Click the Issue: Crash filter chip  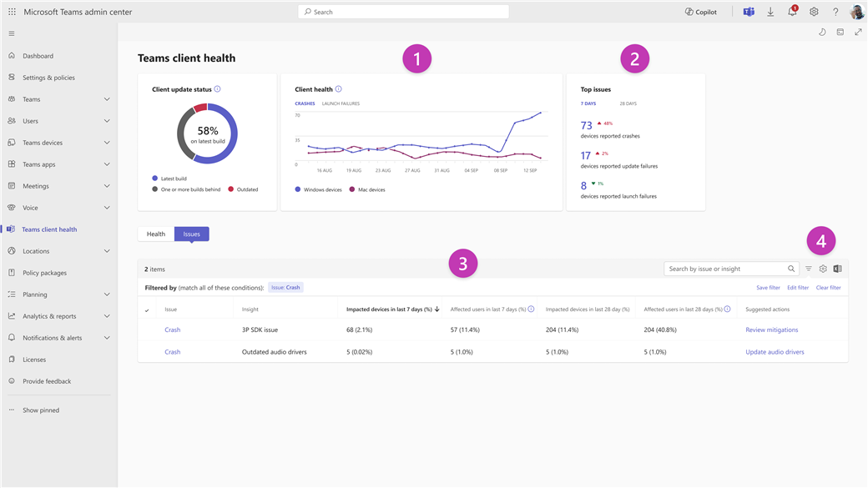[x=285, y=287]
